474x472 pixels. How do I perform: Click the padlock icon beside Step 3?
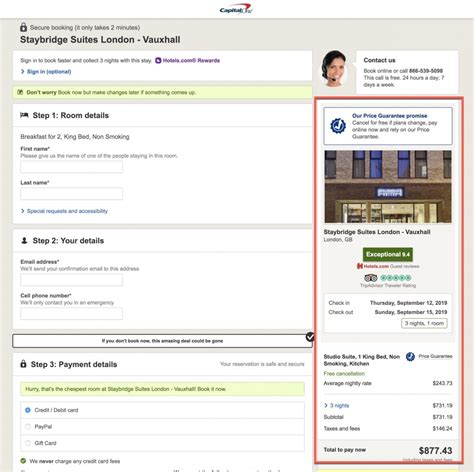click(23, 364)
